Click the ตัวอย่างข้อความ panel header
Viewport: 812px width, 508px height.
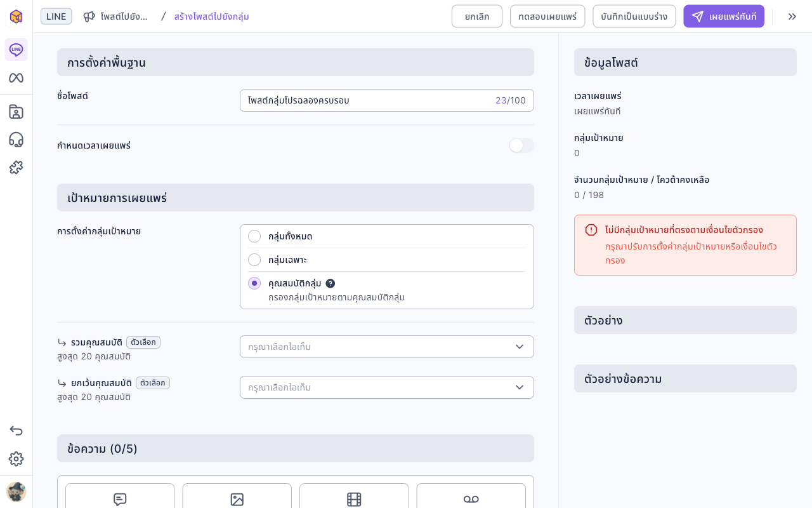[685, 378]
